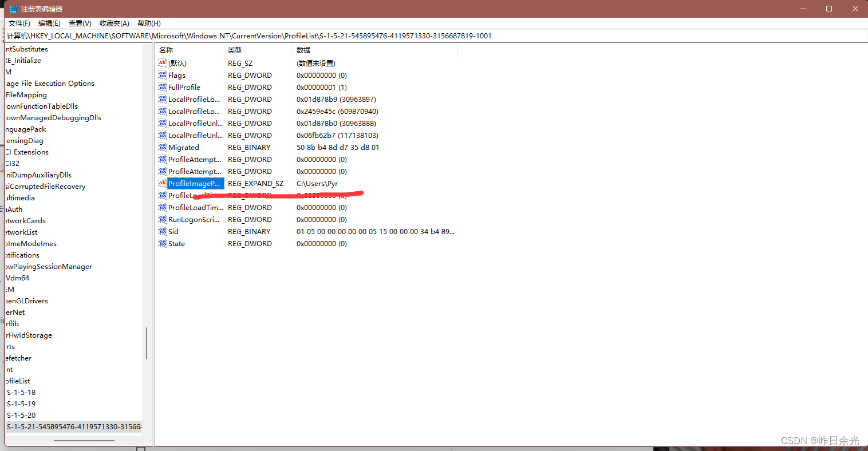Click the icon of the (默认) default value
This screenshot has width=868, height=451.
point(163,63)
